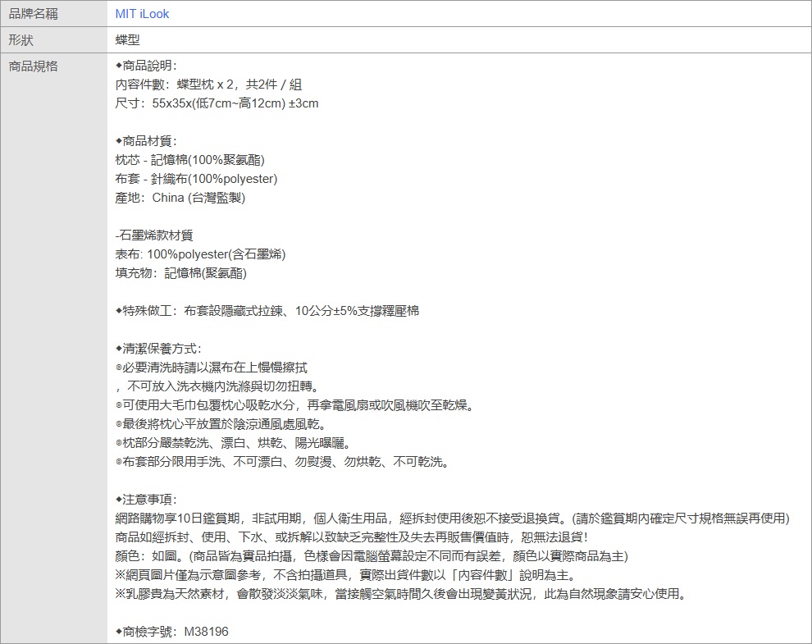Click the 可使用大毛巾包覆枕心 line
The height and width of the screenshot is (644, 812).
pos(294,405)
